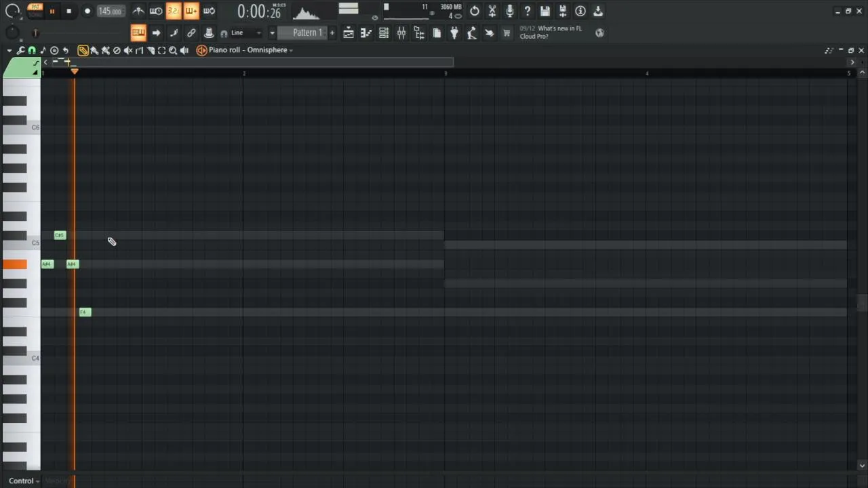This screenshot has height=488, width=868.
Task: Activate the Slice tool
Action: [151, 50]
